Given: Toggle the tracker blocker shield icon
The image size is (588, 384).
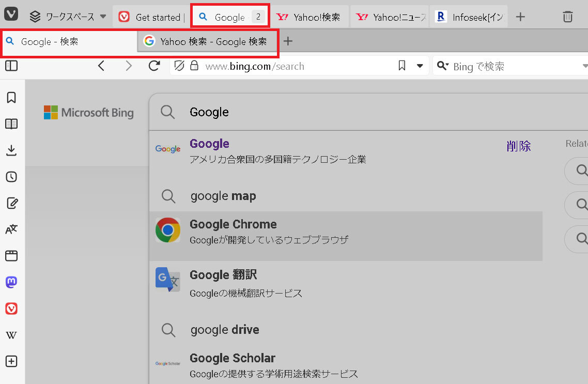Looking at the screenshot, I should click(179, 66).
